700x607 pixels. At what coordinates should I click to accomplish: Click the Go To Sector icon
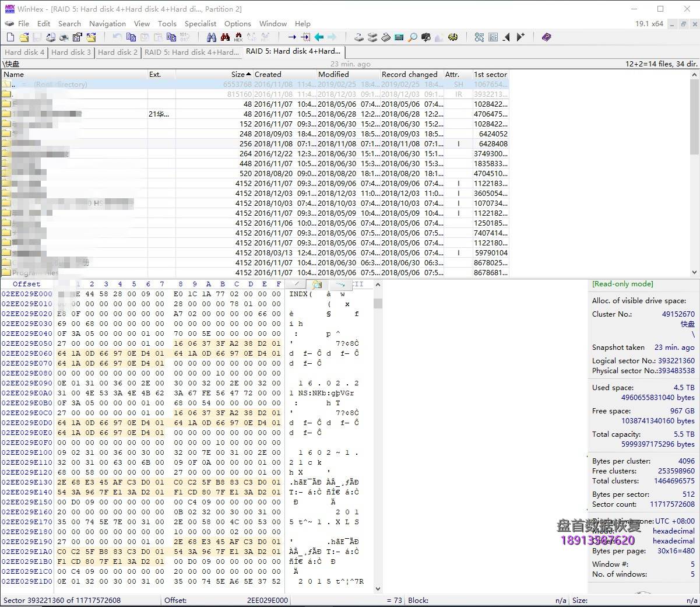(305, 37)
